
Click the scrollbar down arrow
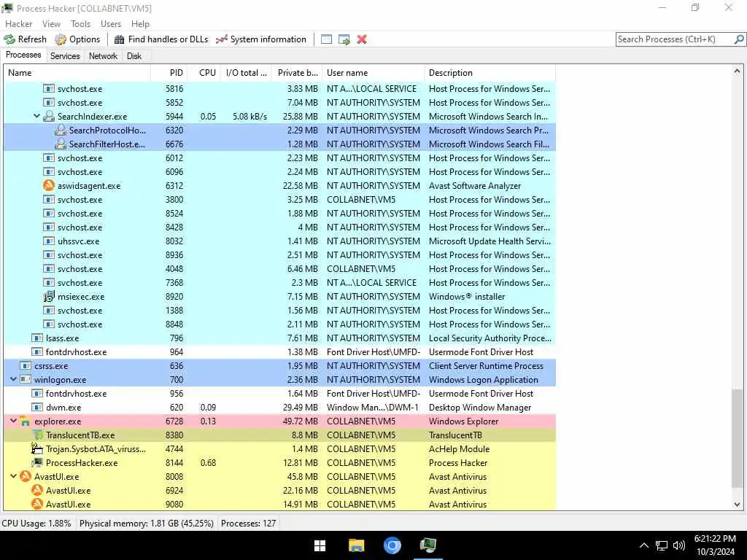tap(737, 505)
